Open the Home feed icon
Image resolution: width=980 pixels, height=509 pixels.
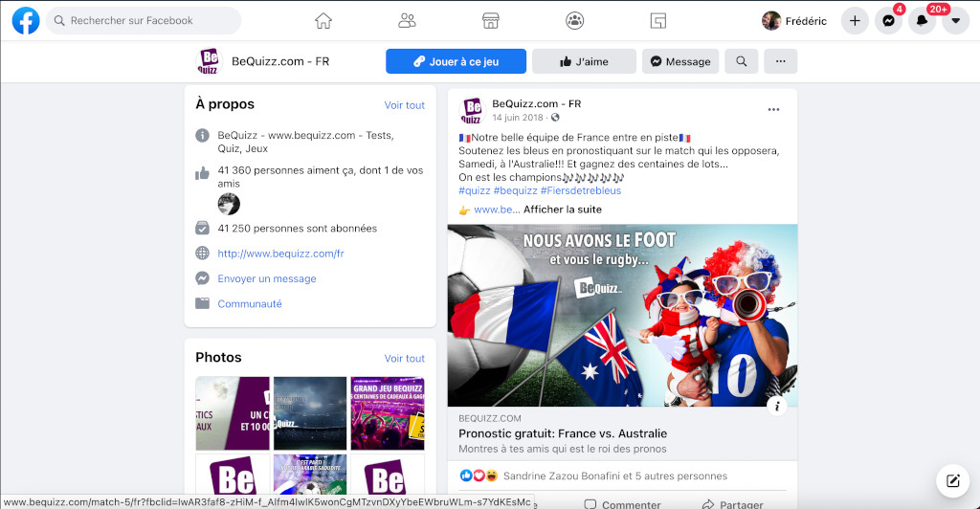coord(323,20)
